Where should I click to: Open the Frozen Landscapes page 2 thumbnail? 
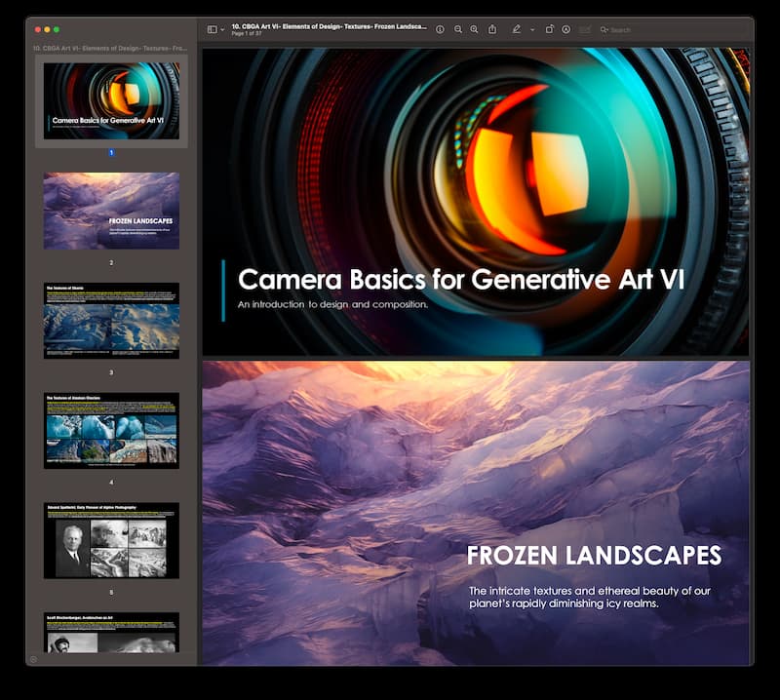point(111,211)
